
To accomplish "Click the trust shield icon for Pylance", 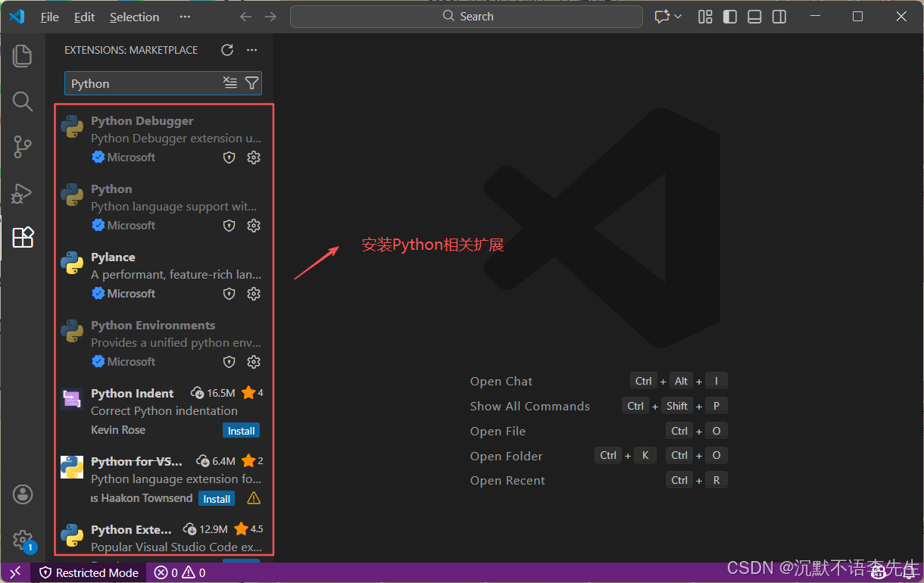I will pyautogui.click(x=229, y=294).
